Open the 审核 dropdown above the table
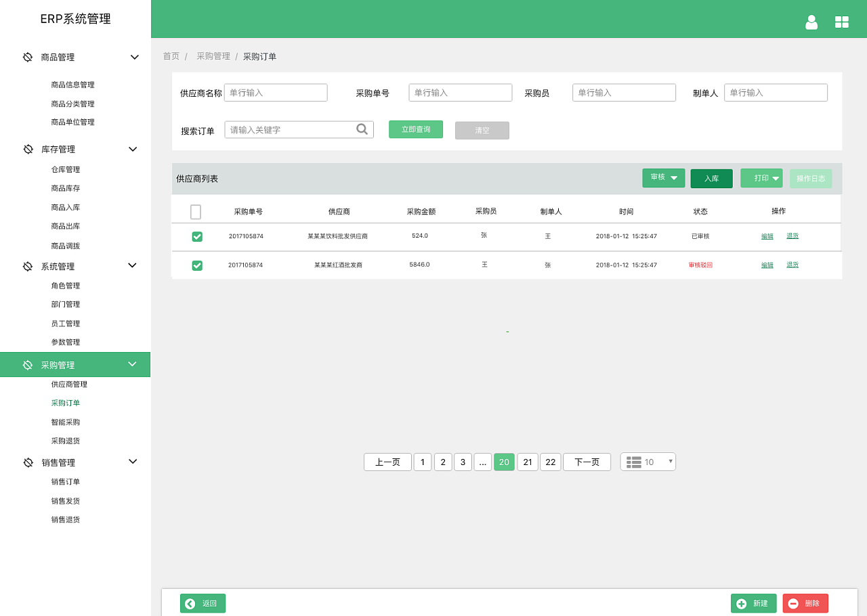Viewport: 867px width, 616px height. [x=663, y=178]
